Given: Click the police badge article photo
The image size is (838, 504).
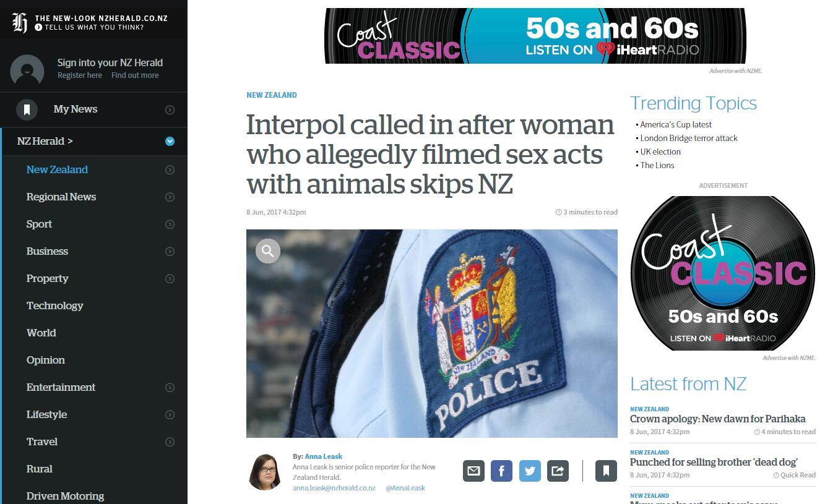Looking at the screenshot, I should coord(432,333).
